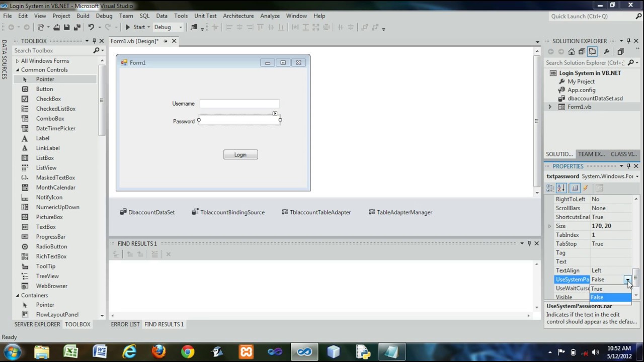Viewport: 644px width, 362px height.
Task: Open the password textbox smart tag arrow
Action: point(275,114)
